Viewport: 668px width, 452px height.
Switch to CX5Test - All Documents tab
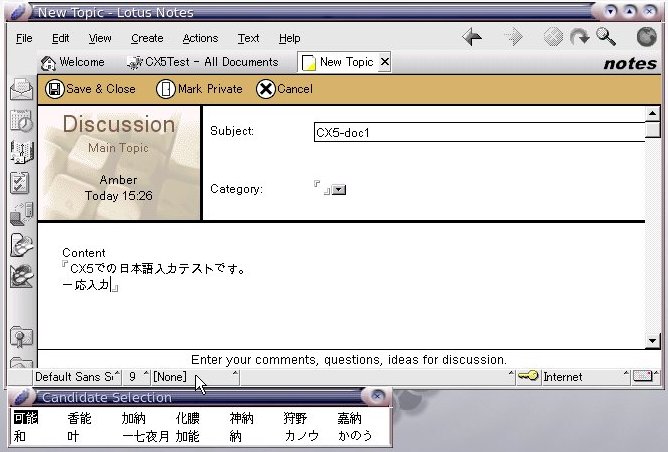(x=203, y=63)
